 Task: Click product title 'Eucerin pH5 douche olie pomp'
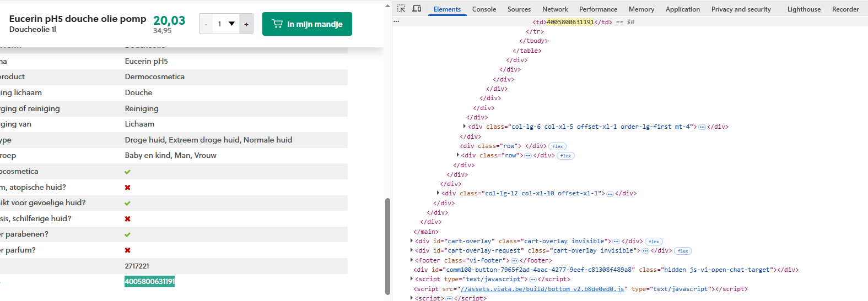click(78, 19)
